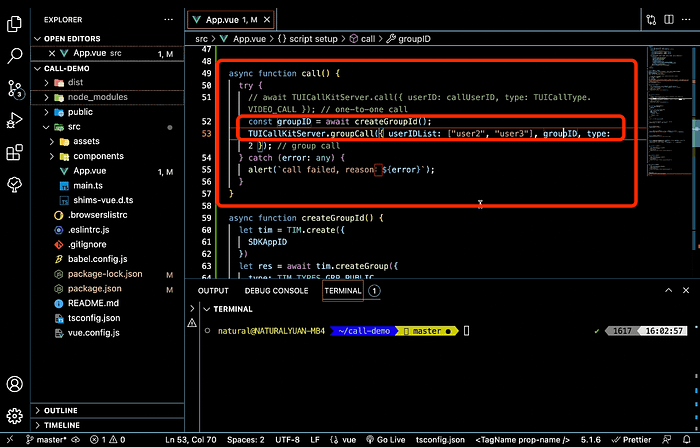Click the Split Editor icon
Viewport: 700px width, 447px height.
669,20
